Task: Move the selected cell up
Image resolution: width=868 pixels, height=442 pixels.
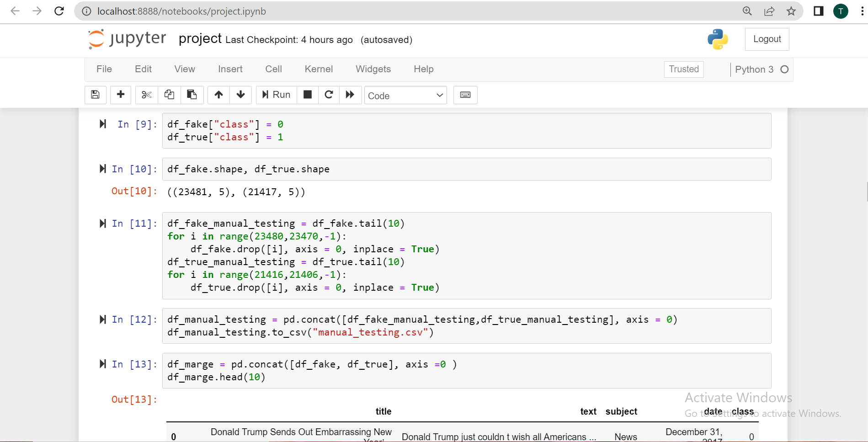Action: click(x=218, y=95)
